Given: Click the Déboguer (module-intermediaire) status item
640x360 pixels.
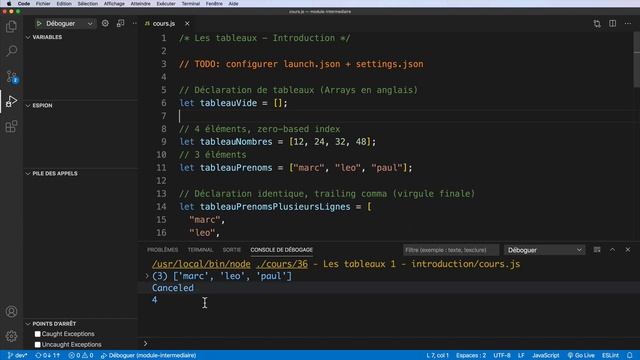Looking at the screenshot, I should [x=149, y=356].
